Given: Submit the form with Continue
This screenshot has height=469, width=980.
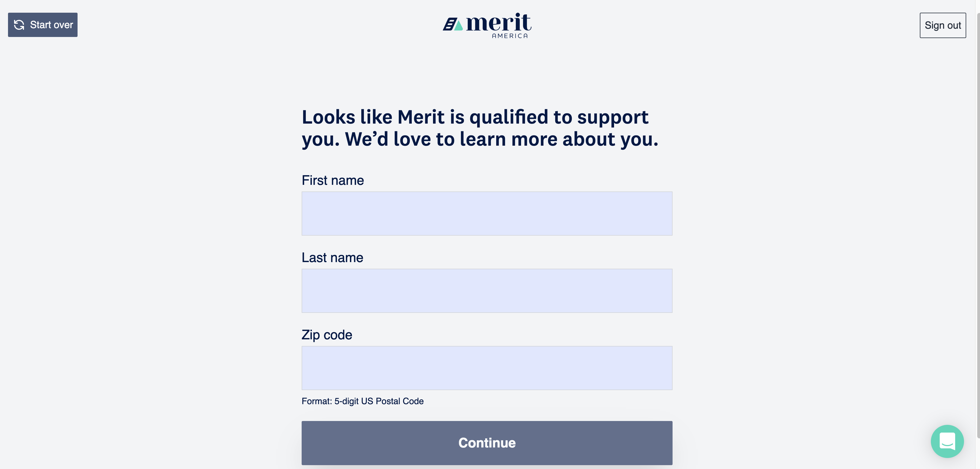Looking at the screenshot, I should click(487, 442).
